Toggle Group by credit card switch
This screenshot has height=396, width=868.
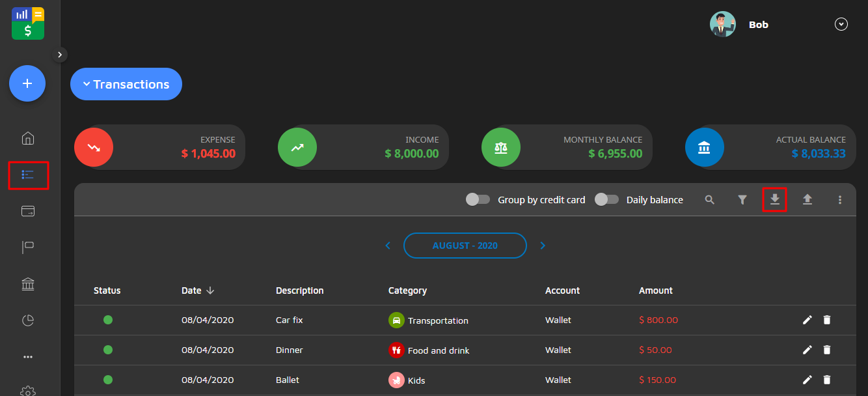coord(478,200)
